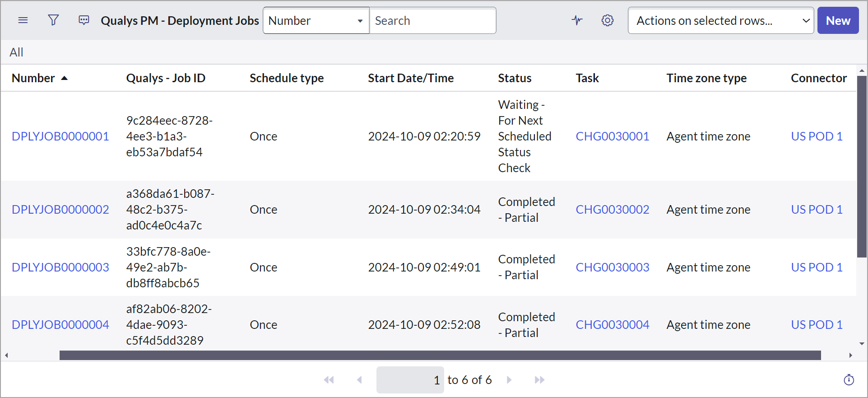Click into the Search text field

(x=432, y=21)
